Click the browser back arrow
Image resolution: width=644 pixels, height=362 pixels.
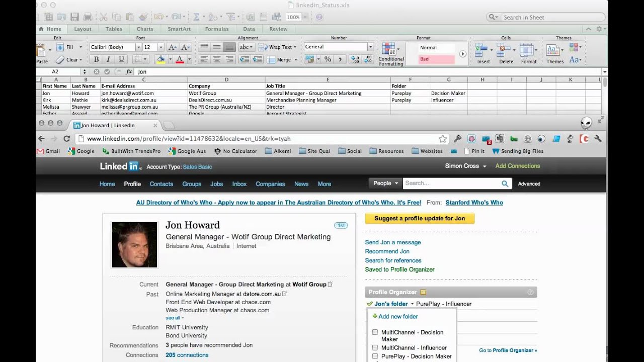(42, 139)
